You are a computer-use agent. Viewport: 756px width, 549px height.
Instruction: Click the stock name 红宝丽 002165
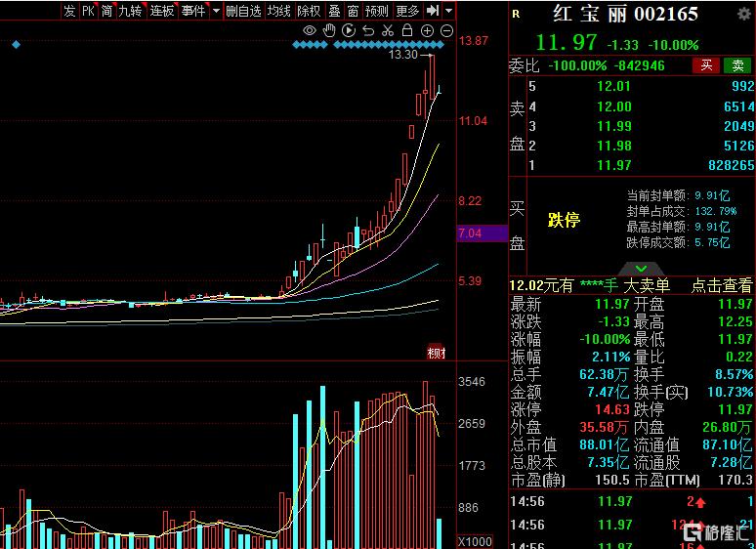[625, 14]
